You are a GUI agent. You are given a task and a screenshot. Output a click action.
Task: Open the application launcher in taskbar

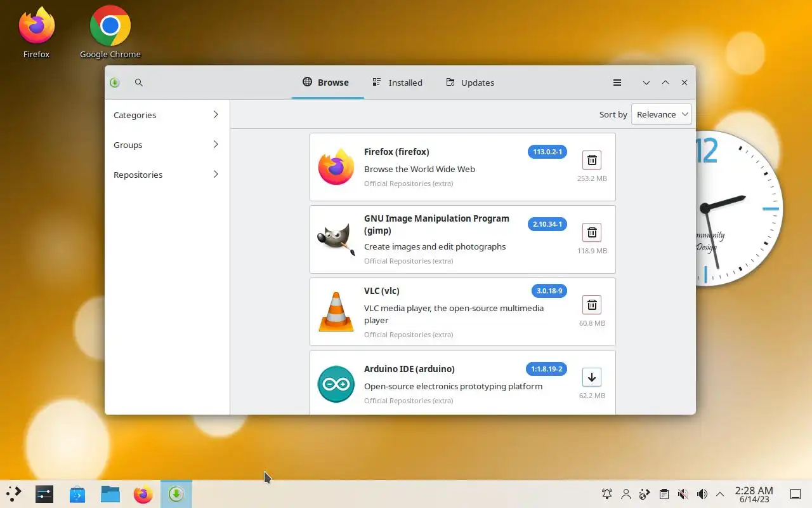click(x=14, y=493)
